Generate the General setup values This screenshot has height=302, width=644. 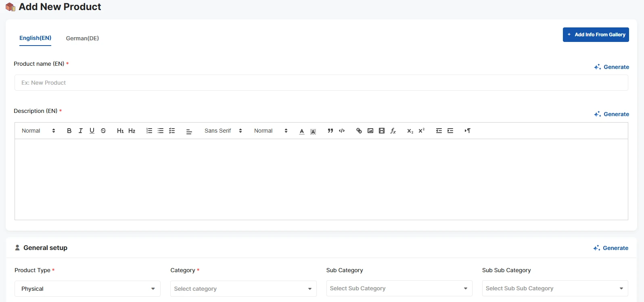611,248
